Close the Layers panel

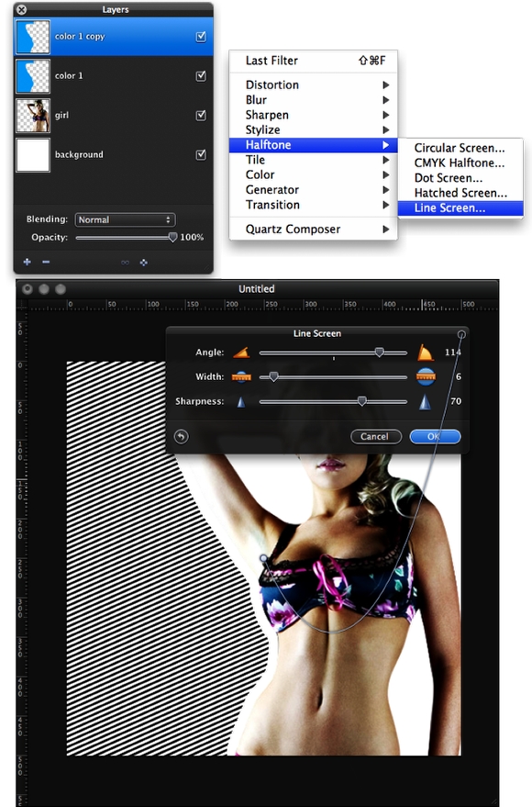pyautogui.click(x=22, y=9)
